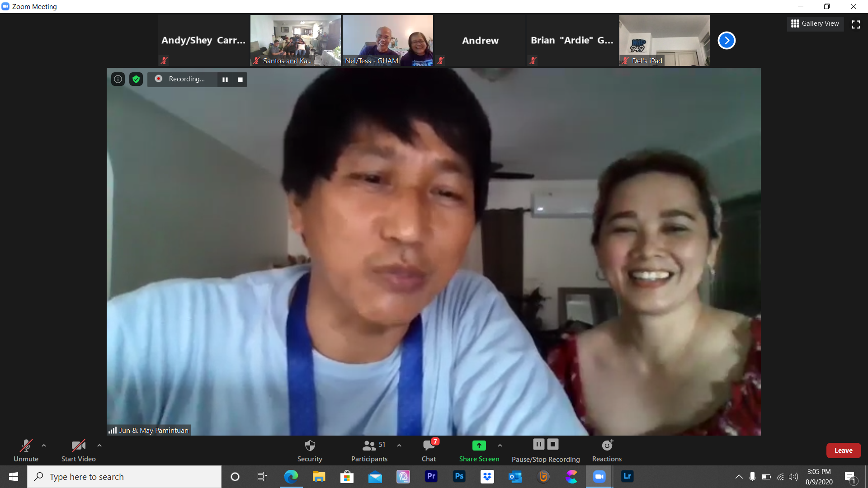Expand Share Screen options arrow

(500, 446)
